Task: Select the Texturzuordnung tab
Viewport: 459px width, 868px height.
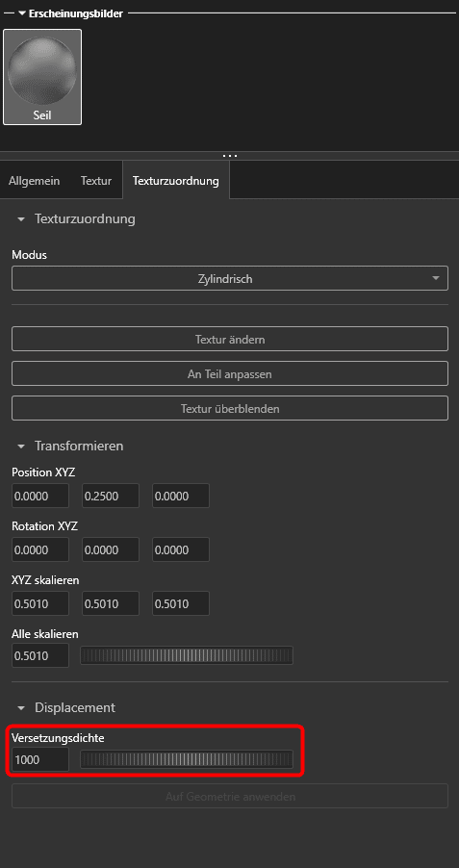Action: click(x=175, y=181)
